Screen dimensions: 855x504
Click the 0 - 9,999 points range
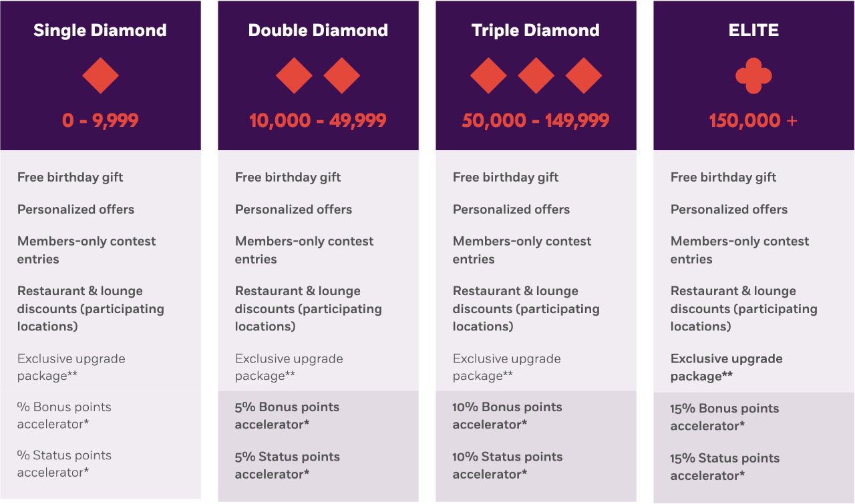pyautogui.click(x=100, y=121)
